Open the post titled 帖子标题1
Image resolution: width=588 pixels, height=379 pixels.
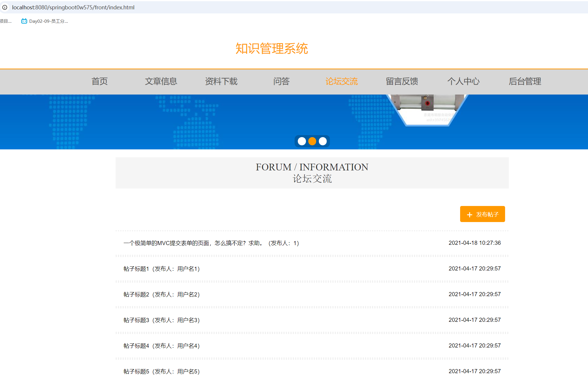[162, 269]
